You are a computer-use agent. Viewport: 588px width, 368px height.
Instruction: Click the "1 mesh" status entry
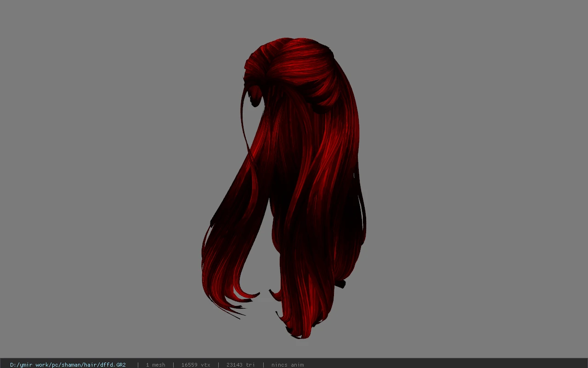point(155,365)
